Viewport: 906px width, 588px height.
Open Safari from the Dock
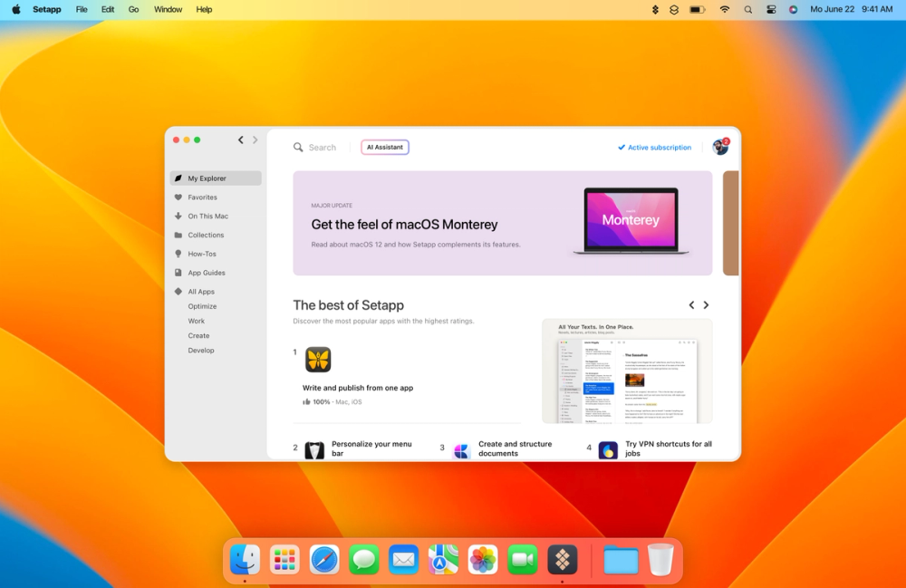point(324,560)
